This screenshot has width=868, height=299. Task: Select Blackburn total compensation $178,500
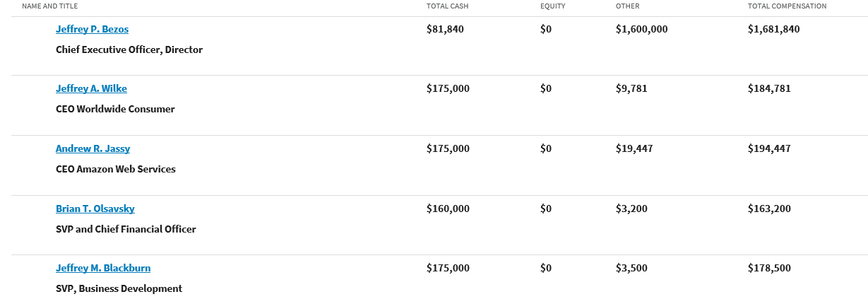(769, 268)
